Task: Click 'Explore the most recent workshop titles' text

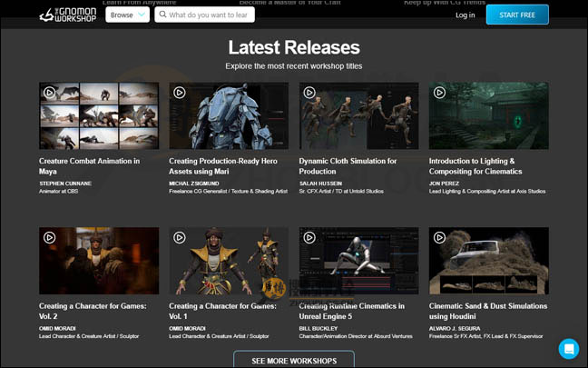Action: click(294, 66)
